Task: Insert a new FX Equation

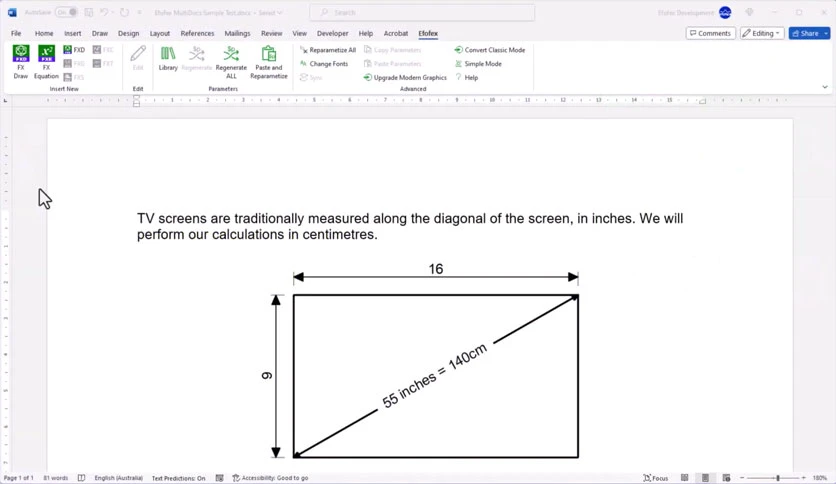Action: pyautogui.click(x=46, y=62)
